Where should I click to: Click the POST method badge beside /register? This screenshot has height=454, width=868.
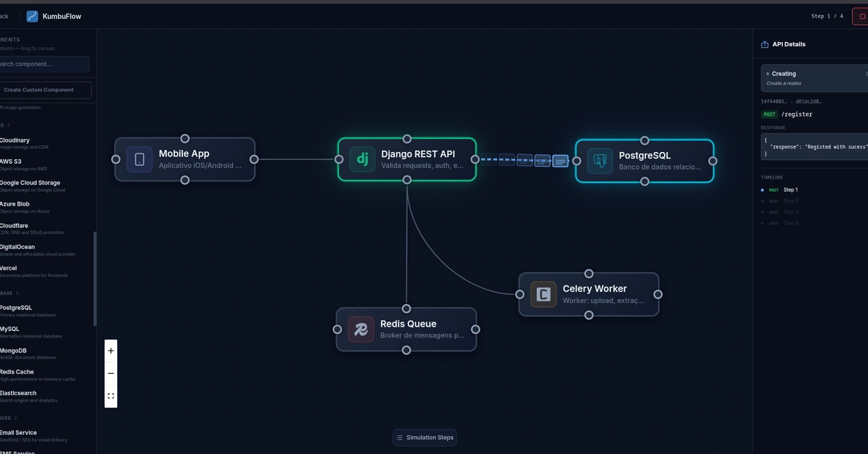click(770, 114)
